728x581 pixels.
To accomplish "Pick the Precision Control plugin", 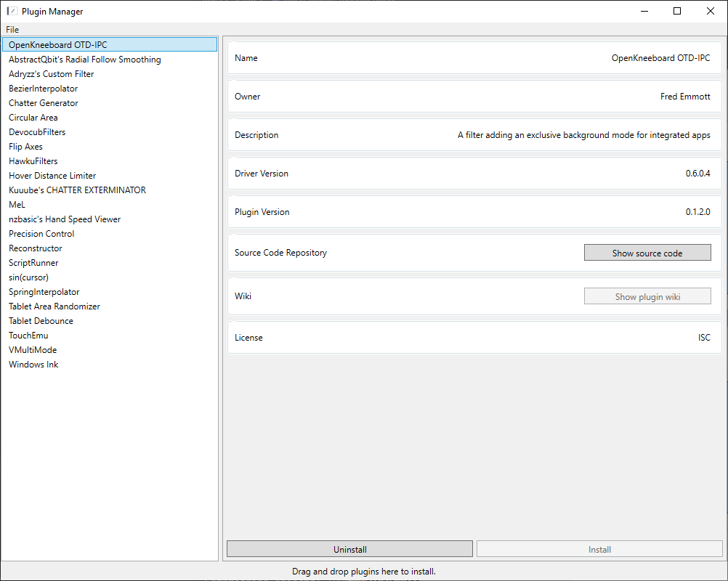I will pyautogui.click(x=41, y=234).
